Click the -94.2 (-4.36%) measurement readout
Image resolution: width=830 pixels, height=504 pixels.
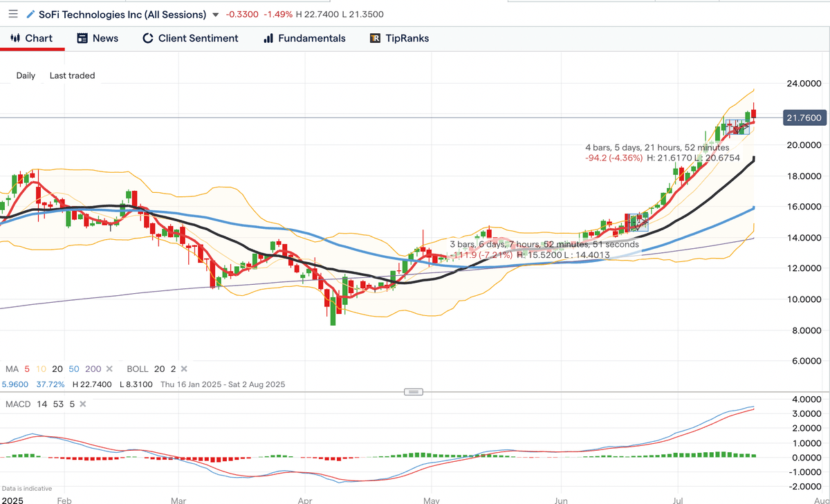point(614,158)
